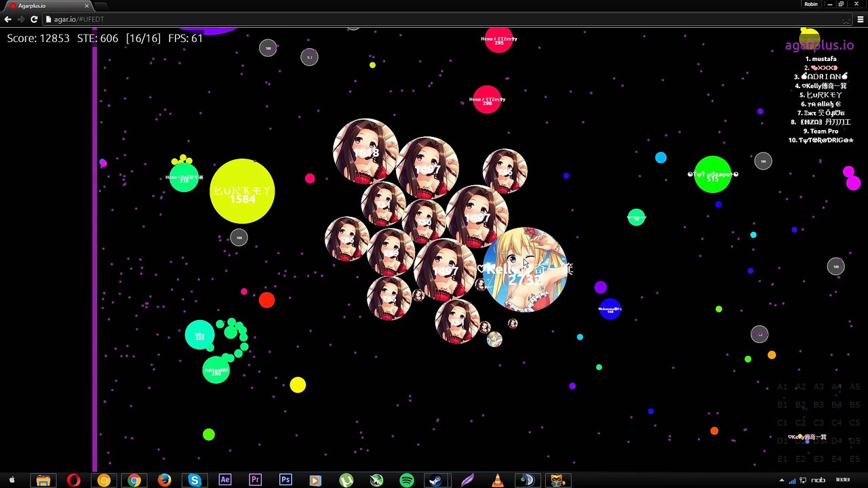Reload the agar.io page

tap(34, 20)
